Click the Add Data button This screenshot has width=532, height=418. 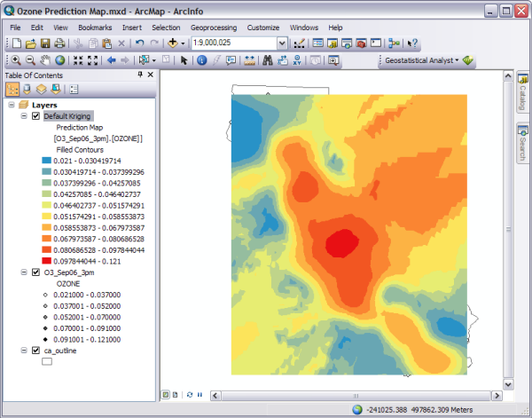tap(173, 43)
